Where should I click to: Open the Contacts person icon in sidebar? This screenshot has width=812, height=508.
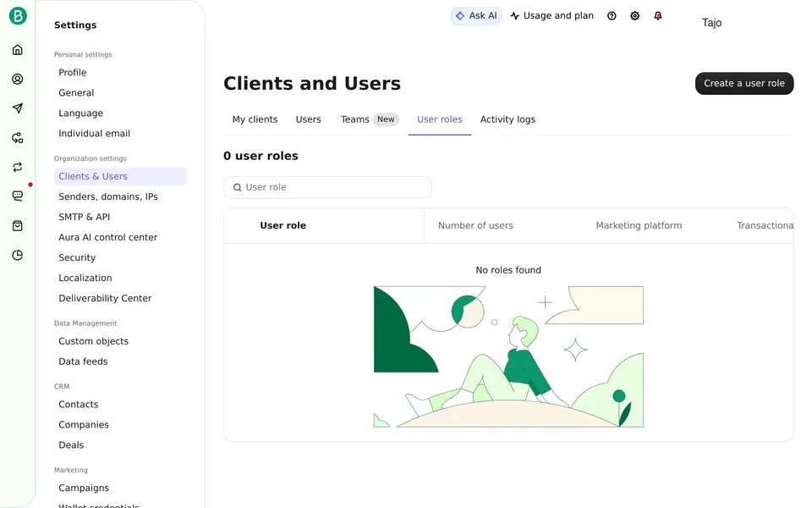(x=18, y=79)
